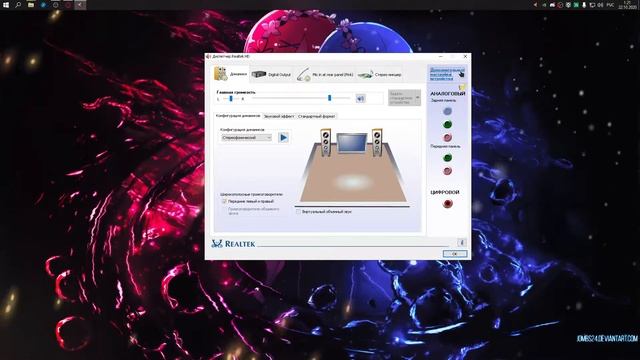Click the pink rear panel jack

click(x=447, y=137)
